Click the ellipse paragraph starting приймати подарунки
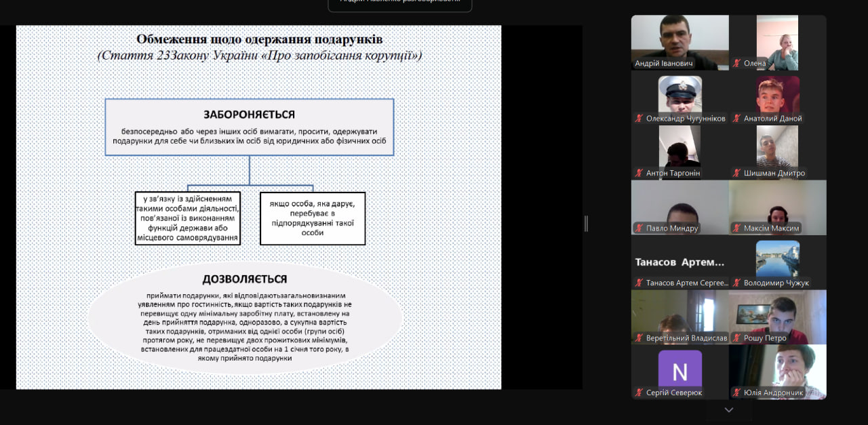This screenshot has height=425, width=868. [x=245, y=327]
